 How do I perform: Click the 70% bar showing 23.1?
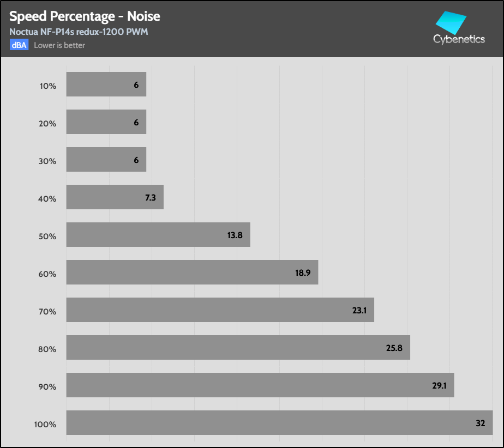click(220, 310)
